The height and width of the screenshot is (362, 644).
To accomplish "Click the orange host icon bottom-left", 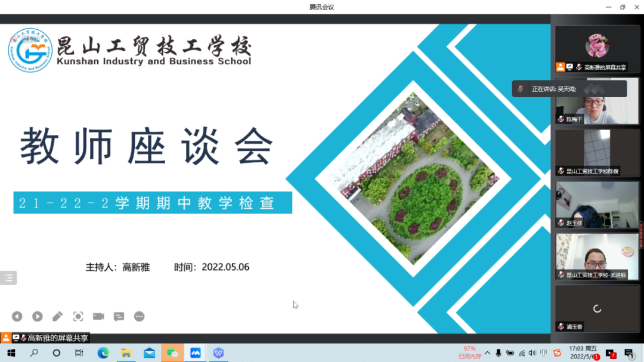I will click(x=6, y=338).
